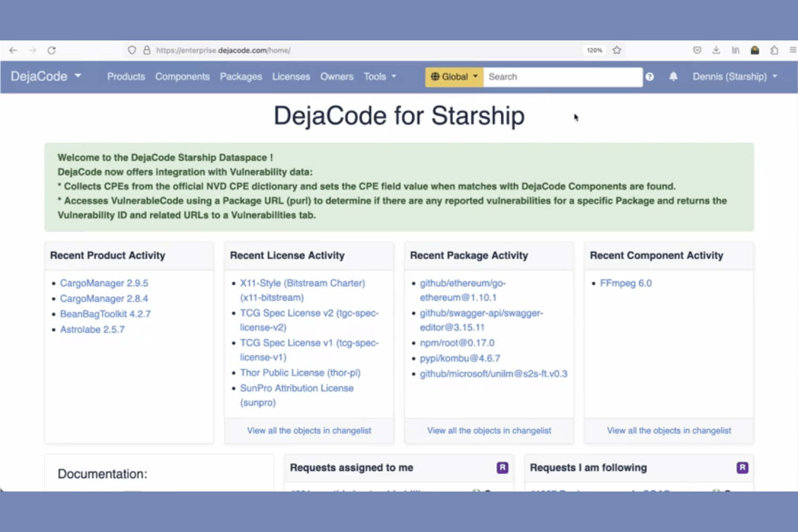The image size is (798, 532).
Task: Click the R badge on Requests assigned to me
Action: 502,468
